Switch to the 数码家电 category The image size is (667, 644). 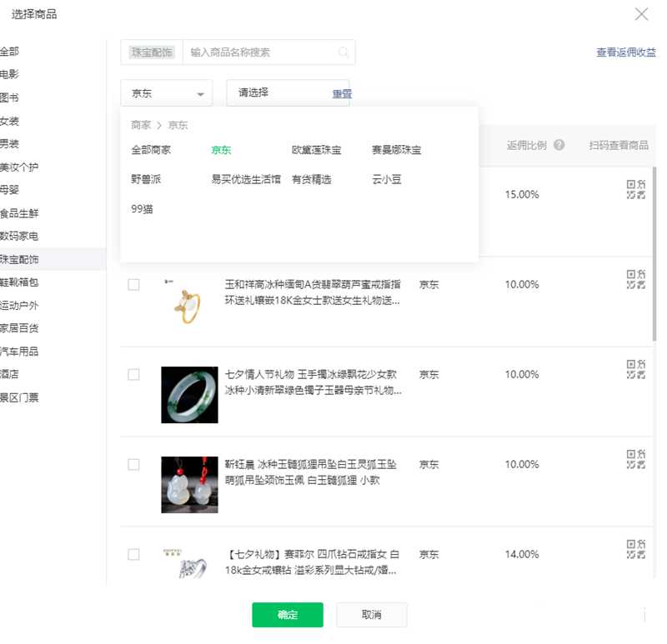click(23, 236)
